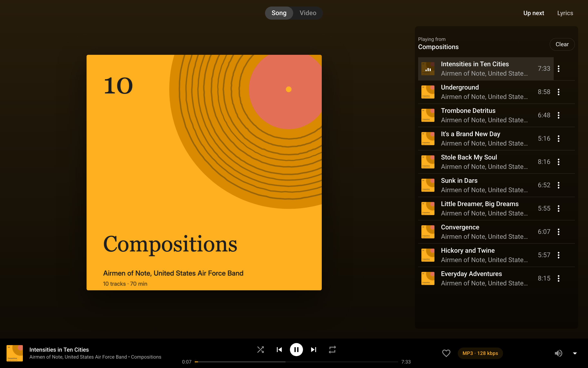
Task: Skip to the previous track
Action: (x=279, y=350)
